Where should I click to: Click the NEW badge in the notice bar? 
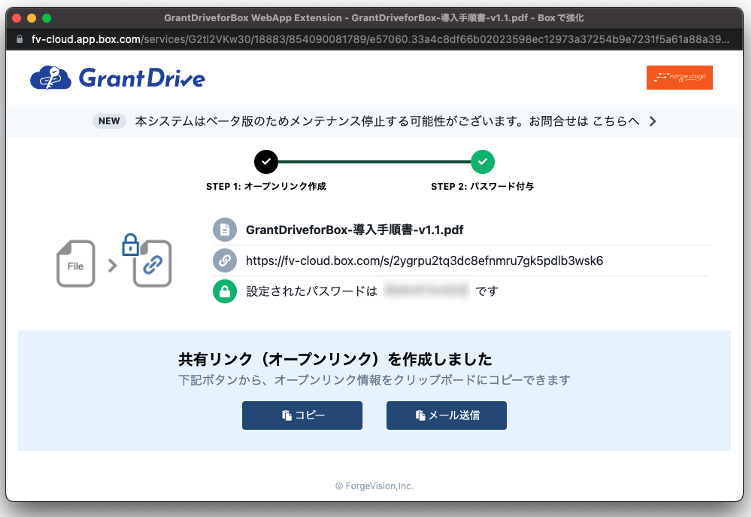click(109, 121)
